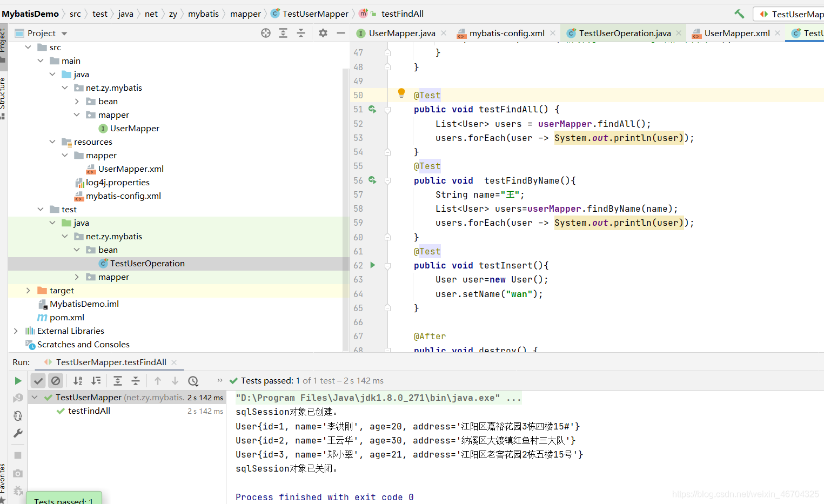Click the camera dump threads icon
Viewport: 824px width, 504px height.
[18, 473]
